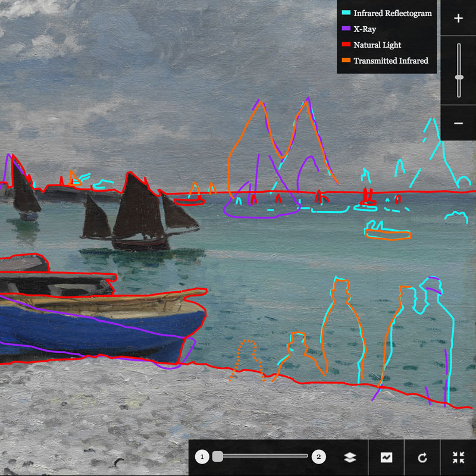Click the red Natural Light swatch
The height and width of the screenshot is (476, 476).
pos(346,44)
